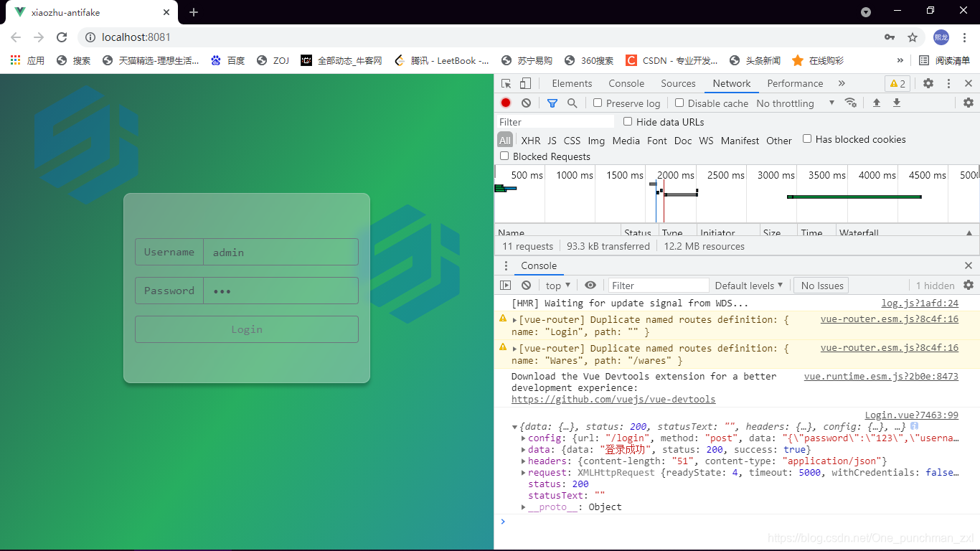Expand the request property

(x=523, y=473)
